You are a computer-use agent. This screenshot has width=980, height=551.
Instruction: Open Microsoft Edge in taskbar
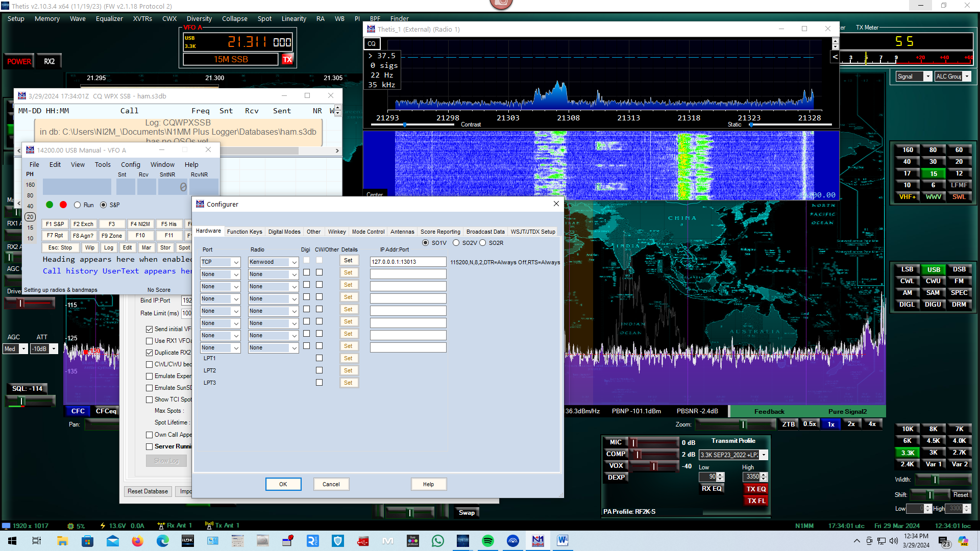[162, 541]
